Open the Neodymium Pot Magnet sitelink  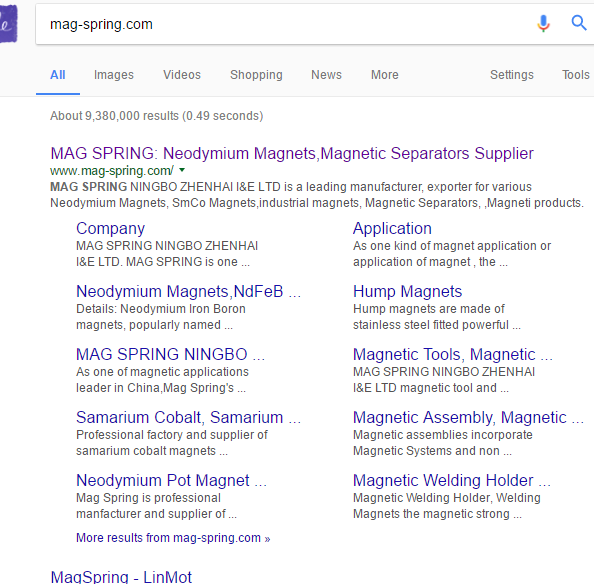pyautogui.click(x=171, y=480)
